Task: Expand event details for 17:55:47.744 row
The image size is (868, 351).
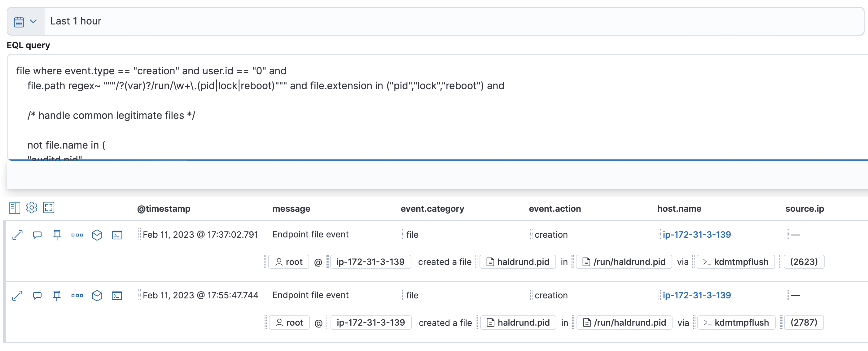Action: click(18, 296)
